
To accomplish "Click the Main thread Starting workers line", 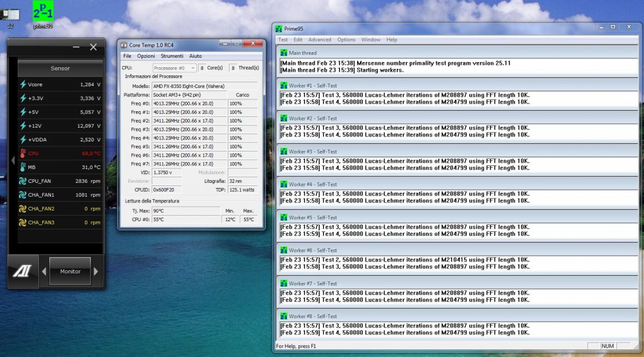I will click(x=341, y=70).
